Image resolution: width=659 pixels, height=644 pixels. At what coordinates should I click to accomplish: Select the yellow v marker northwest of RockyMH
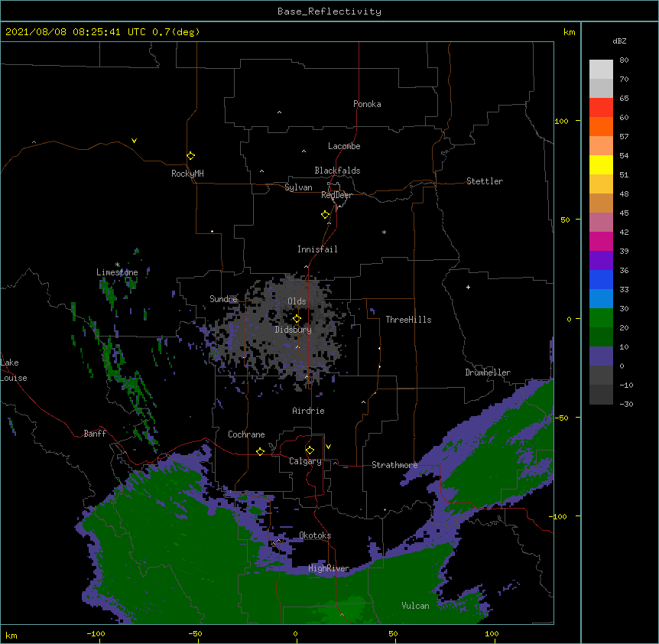(x=134, y=141)
